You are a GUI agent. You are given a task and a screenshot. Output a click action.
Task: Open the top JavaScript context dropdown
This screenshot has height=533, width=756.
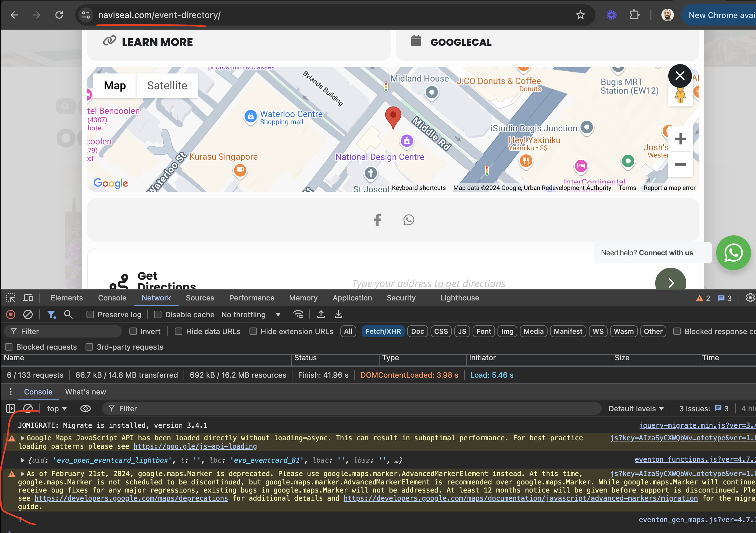tap(57, 409)
